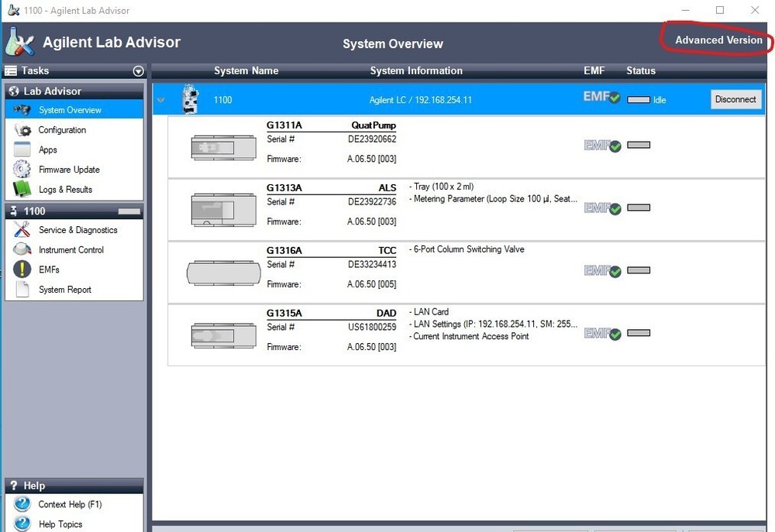Click the Context Help question icon
The width and height of the screenshot is (775, 532).
pos(22,504)
